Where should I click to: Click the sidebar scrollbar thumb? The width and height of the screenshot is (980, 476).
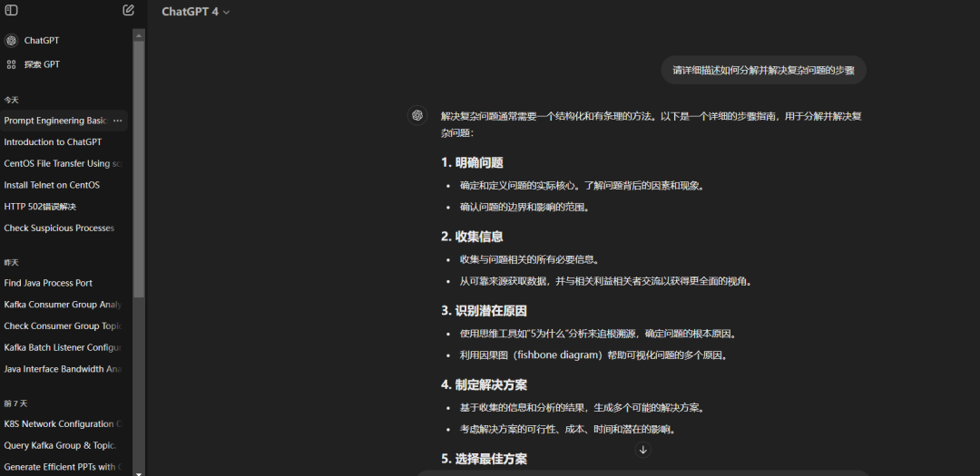click(x=139, y=169)
